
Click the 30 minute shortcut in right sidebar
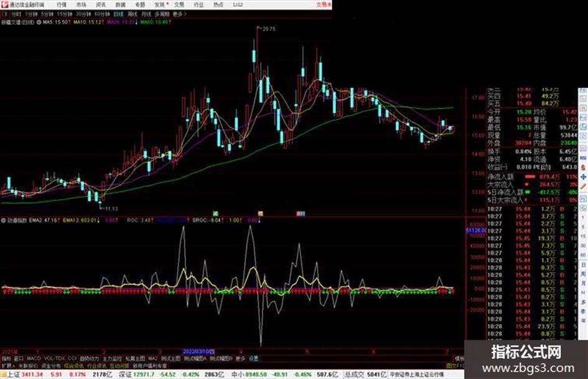(x=583, y=245)
